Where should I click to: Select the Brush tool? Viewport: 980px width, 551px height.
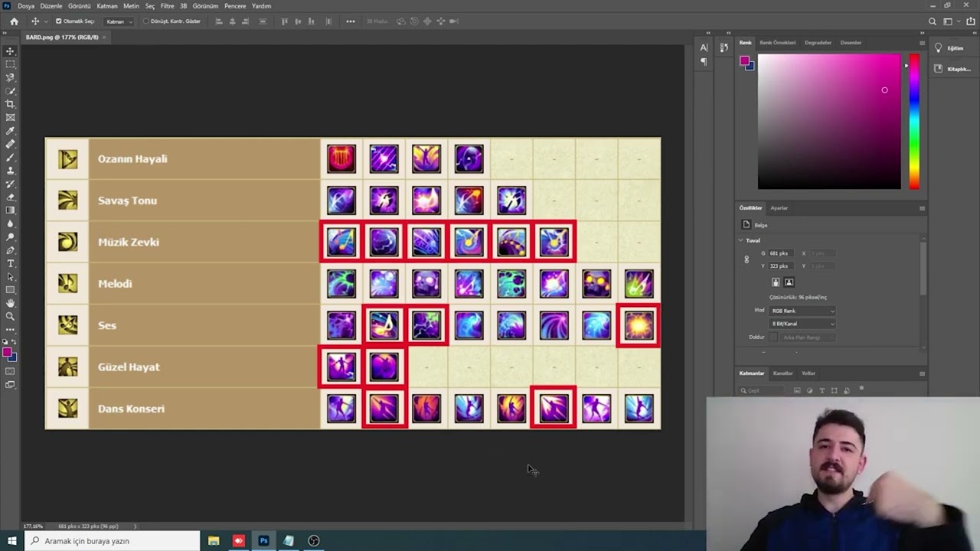click(10, 157)
